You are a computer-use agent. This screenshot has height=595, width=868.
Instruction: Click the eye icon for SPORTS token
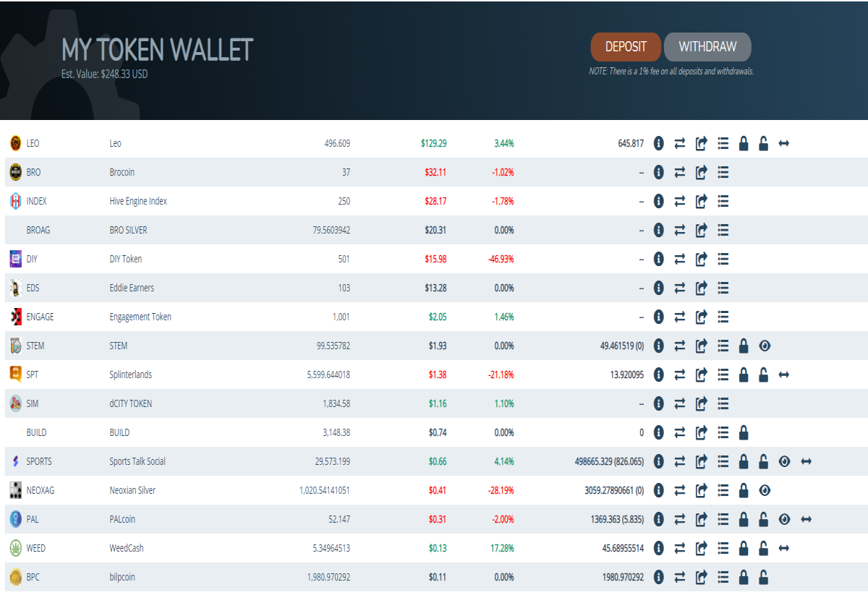[x=785, y=461]
